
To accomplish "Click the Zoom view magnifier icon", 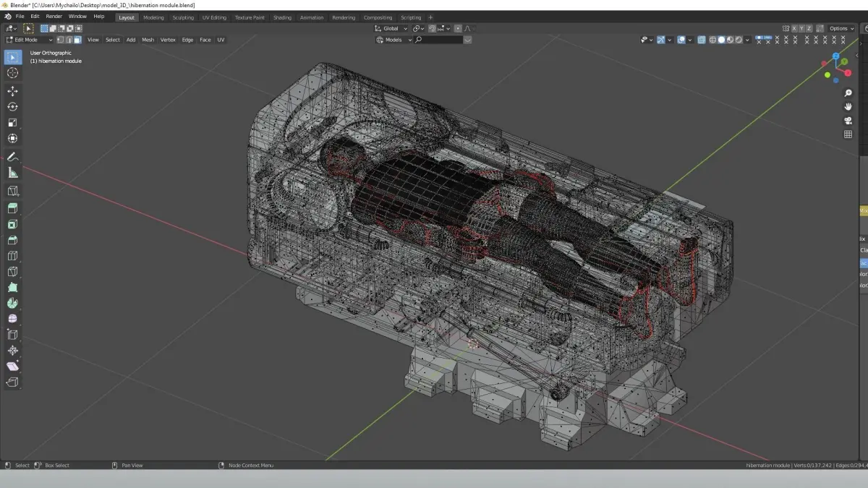I will (848, 93).
